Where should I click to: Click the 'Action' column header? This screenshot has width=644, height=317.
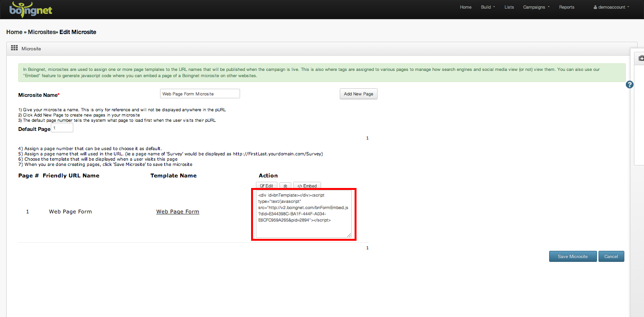268,176
